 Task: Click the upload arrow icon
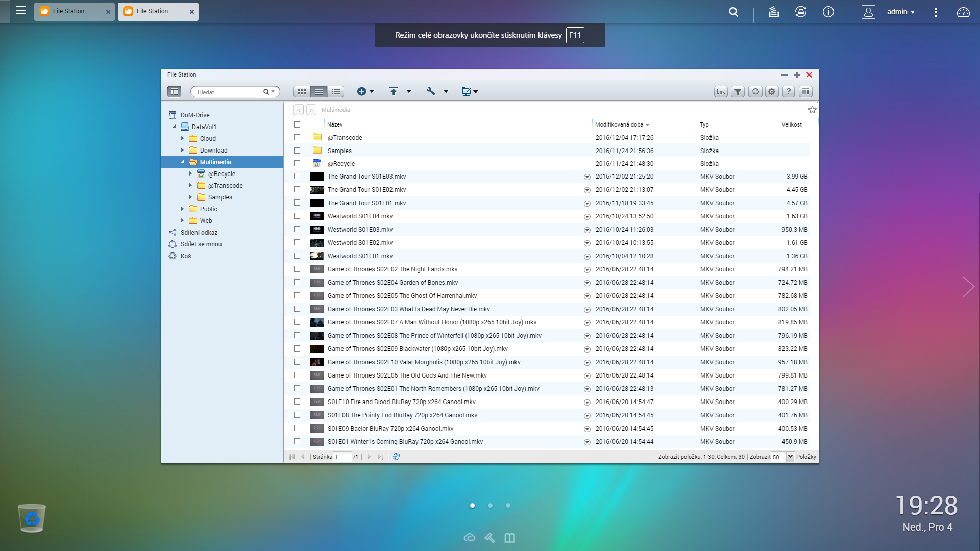tap(393, 92)
